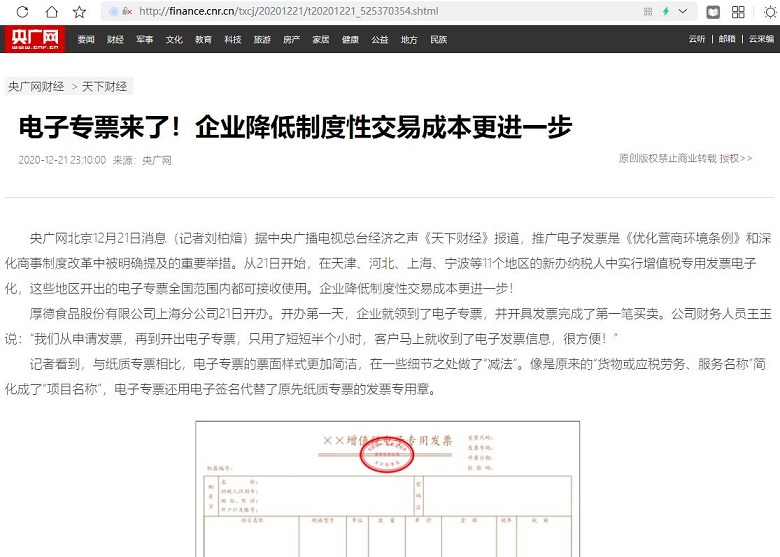Click the browser reload button
This screenshot has height=557, width=780.
tap(22, 12)
